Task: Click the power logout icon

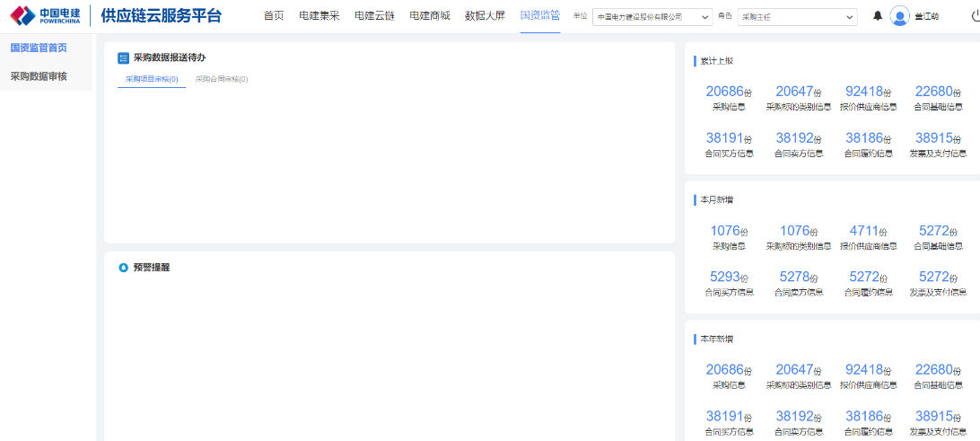Action: click(x=975, y=16)
